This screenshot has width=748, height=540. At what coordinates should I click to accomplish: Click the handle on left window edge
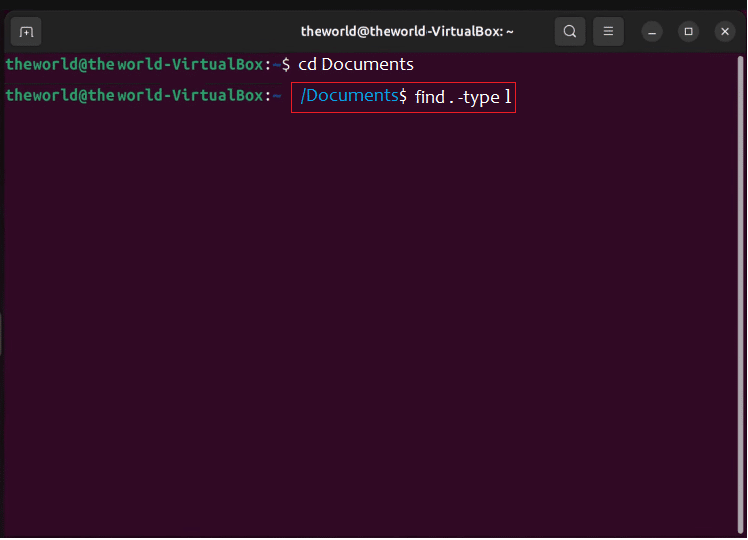(x=2, y=334)
